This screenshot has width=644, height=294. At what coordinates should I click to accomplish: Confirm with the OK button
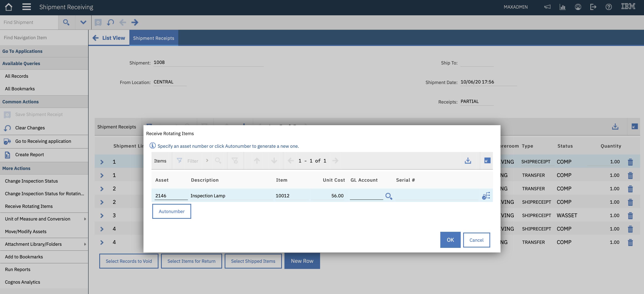(x=450, y=240)
